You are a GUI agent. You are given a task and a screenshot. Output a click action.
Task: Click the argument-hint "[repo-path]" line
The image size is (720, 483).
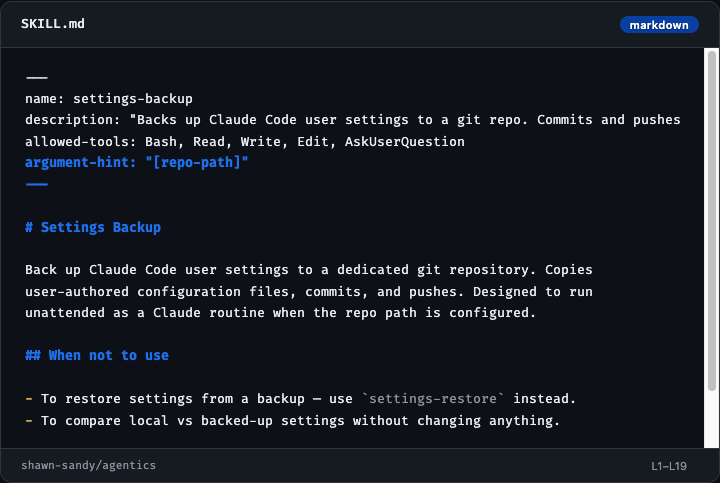pos(136,163)
